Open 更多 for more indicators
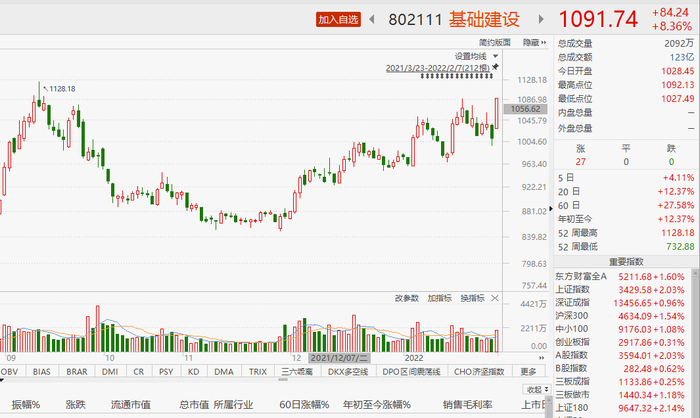 [x=529, y=372]
